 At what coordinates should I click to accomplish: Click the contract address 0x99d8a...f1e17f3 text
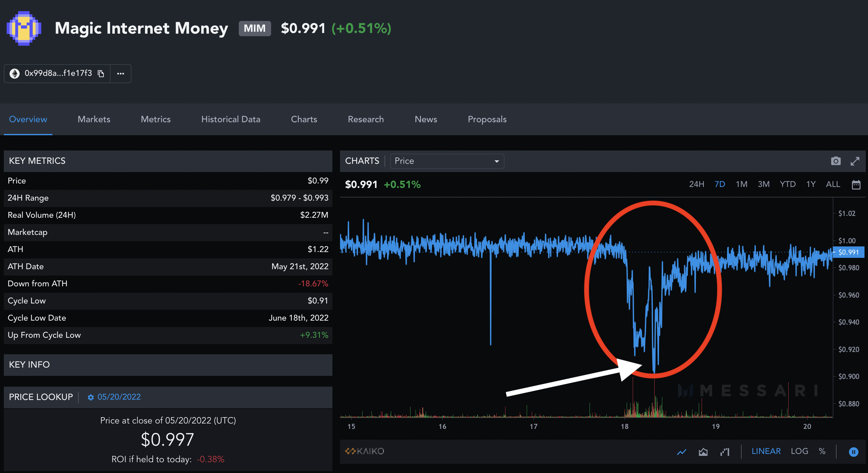click(x=58, y=73)
